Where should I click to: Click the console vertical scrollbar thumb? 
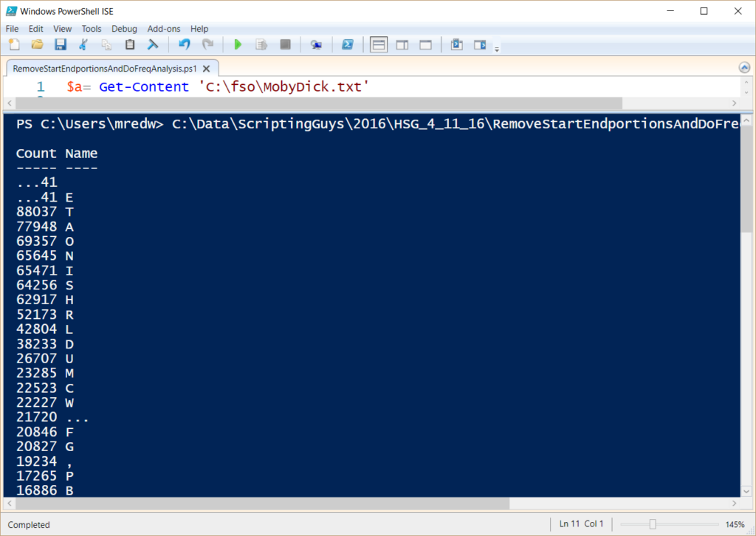pyautogui.click(x=746, y=180)
